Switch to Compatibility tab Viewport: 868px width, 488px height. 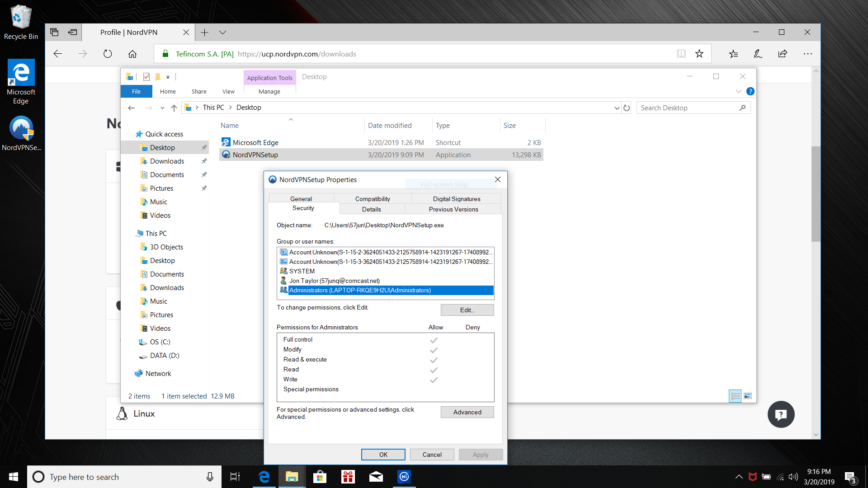(x=373, y=199)
